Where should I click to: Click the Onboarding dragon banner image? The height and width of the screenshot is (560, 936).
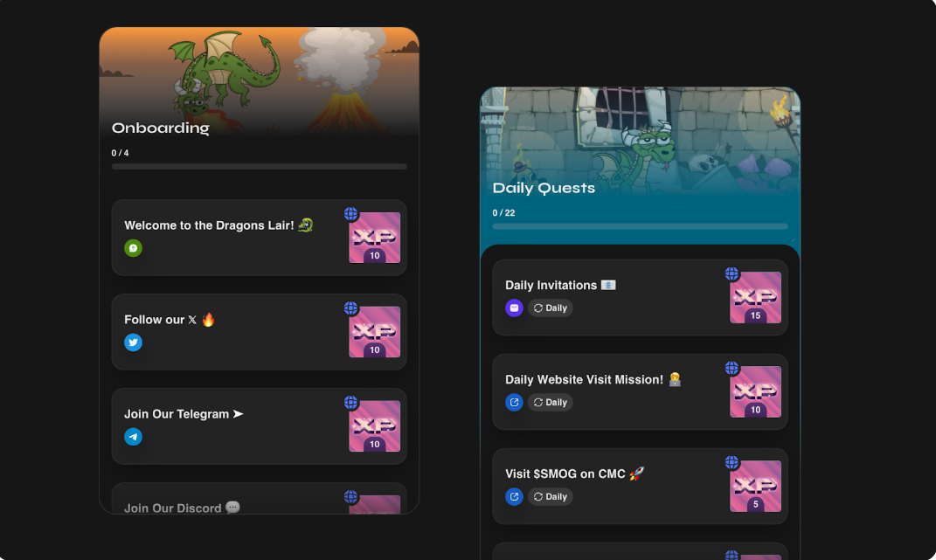(x=259, y=80)
